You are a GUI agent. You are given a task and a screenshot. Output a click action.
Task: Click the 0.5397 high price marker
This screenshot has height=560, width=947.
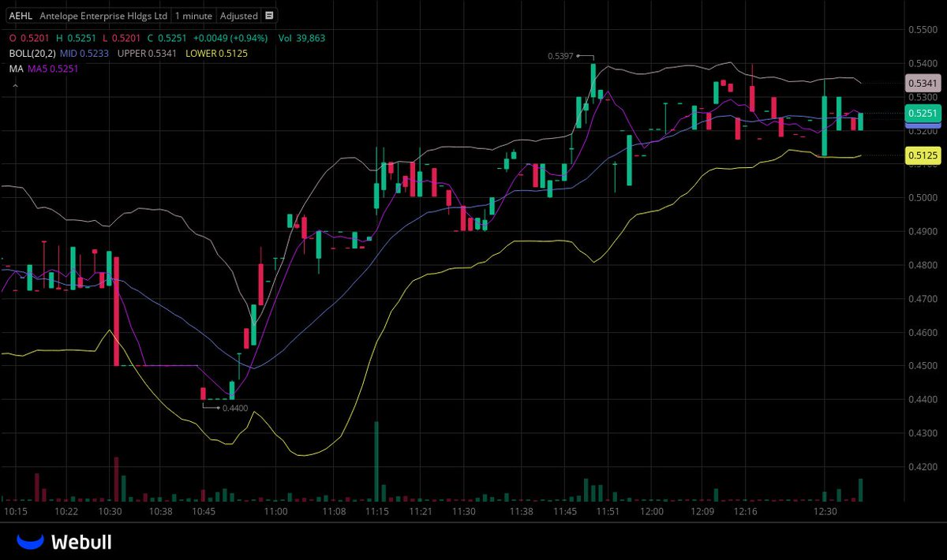click(560, 56)
